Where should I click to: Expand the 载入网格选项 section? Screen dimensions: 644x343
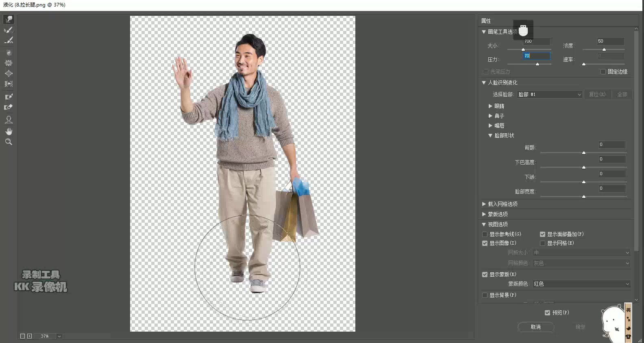(484, 204)
